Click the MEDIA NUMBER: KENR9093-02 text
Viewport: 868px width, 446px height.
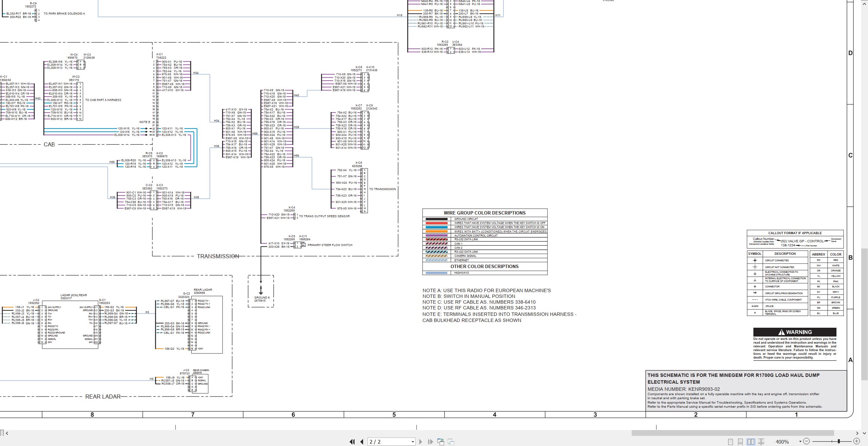(x=684, y=389)
